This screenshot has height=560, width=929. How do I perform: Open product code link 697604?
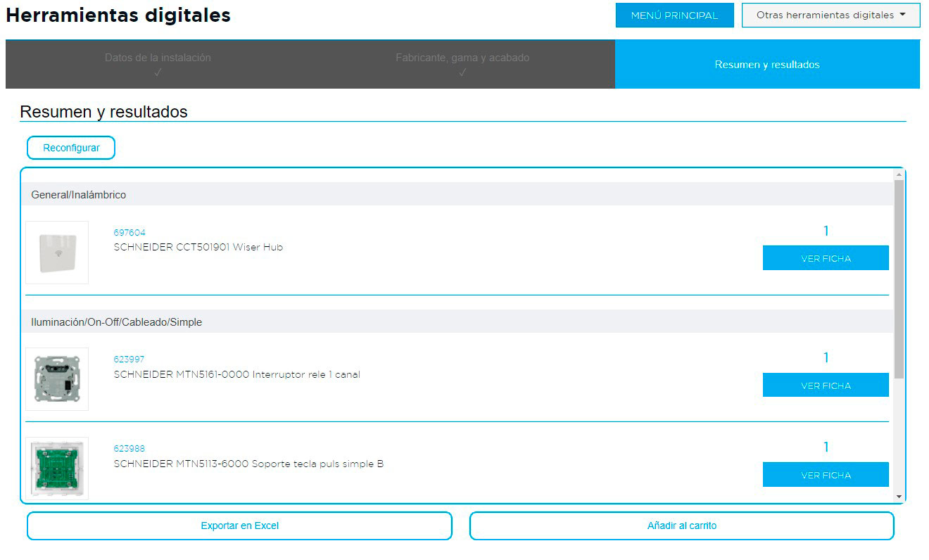click(x=129, y=232)
